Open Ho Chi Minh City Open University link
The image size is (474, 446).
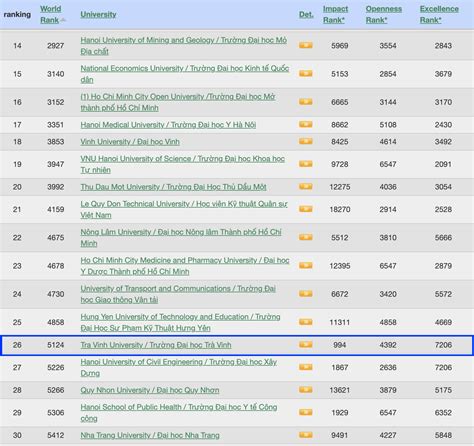tap(178, 102)
